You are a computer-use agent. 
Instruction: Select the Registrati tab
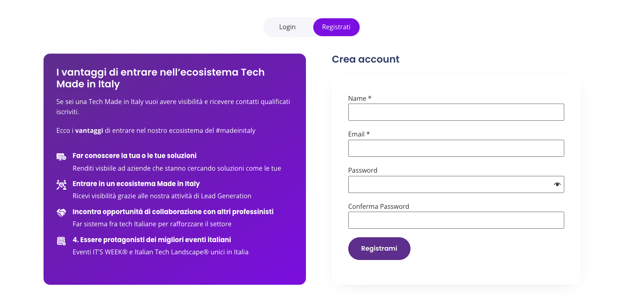(336, 27)
